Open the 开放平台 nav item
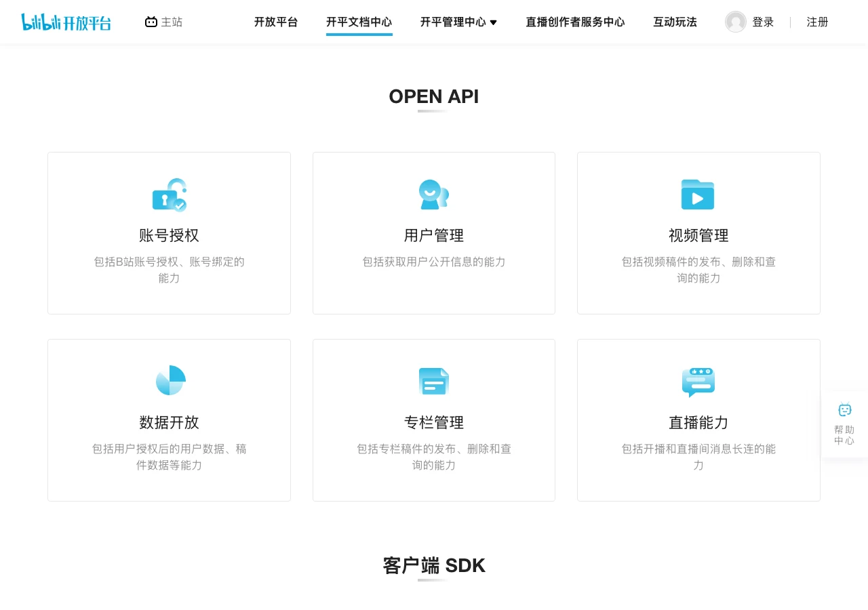Image resolution: width=868 pixels, height=610 pixels. (x=276, y=22)
